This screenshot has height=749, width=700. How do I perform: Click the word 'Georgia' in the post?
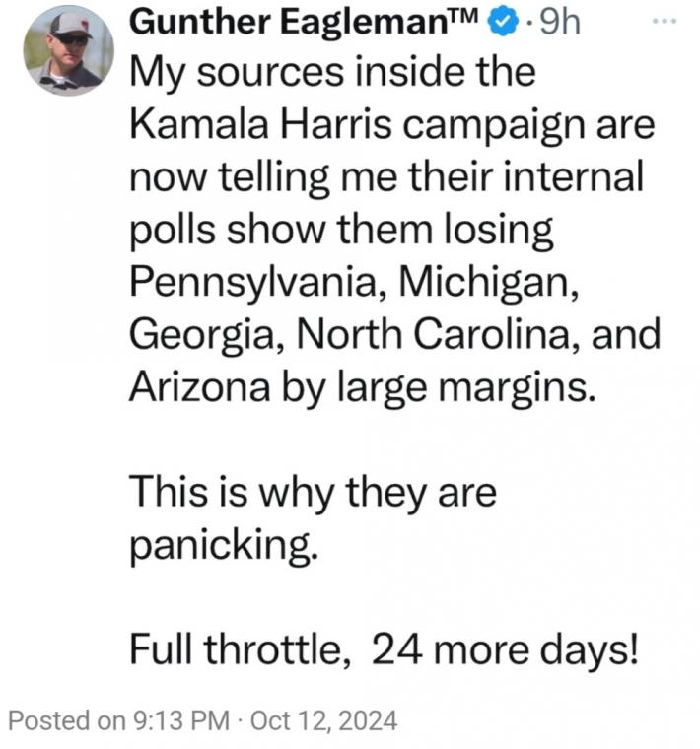[201, 335]
